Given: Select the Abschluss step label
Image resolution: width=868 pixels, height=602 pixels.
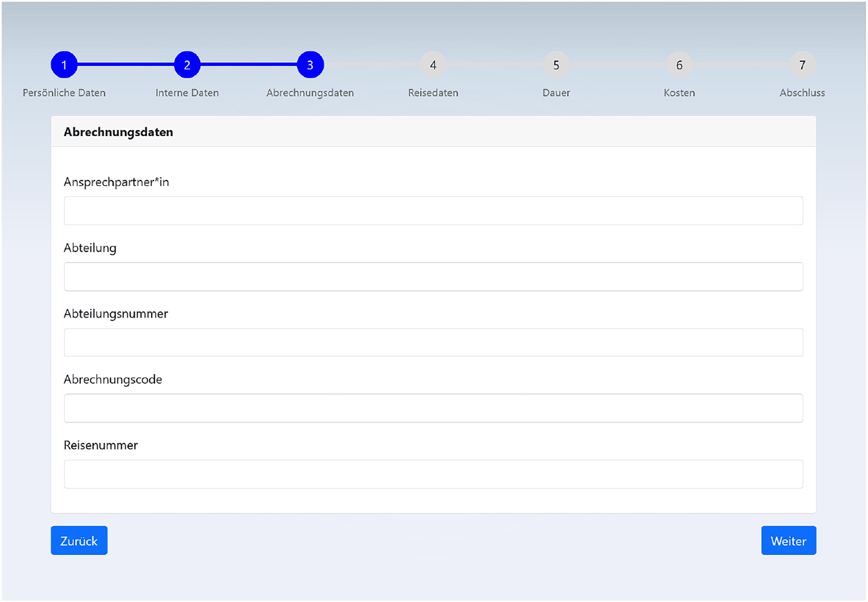Looking at the screenshot, I should pos(802,93).
